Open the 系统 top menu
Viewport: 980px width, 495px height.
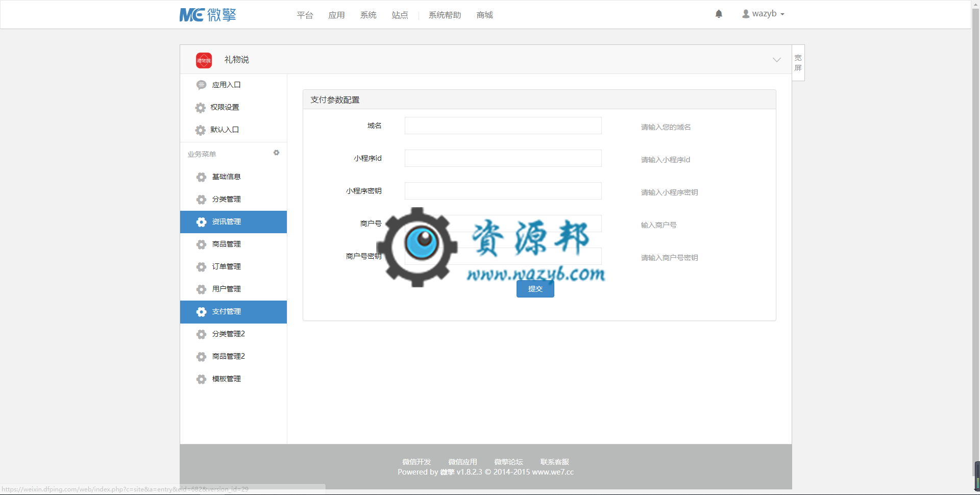(x=368, y=15)
